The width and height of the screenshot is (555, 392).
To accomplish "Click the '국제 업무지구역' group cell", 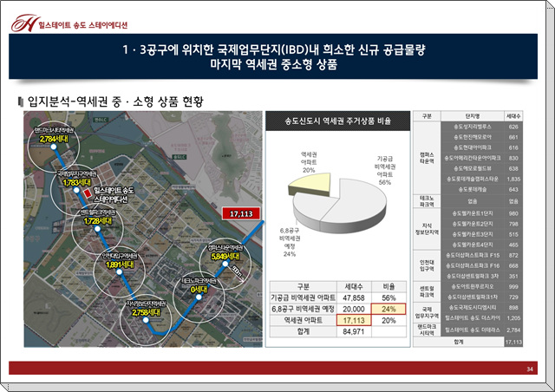I will click(427, 313).
